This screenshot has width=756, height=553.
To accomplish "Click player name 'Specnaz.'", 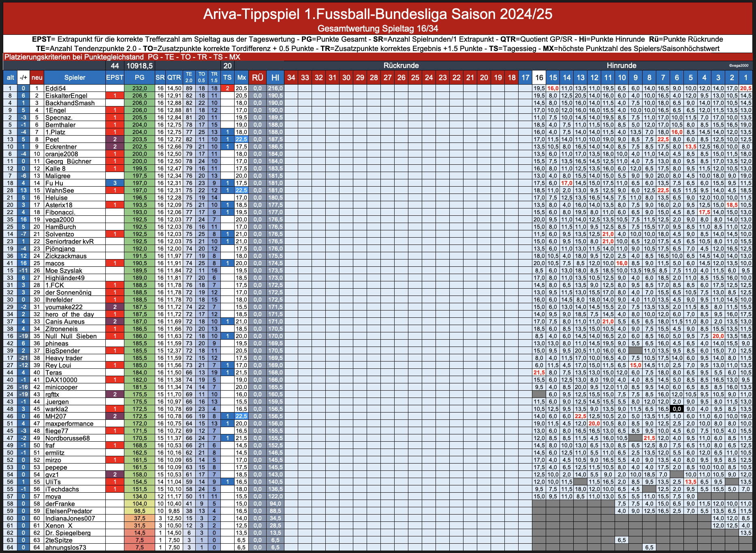I will point(59,117).
